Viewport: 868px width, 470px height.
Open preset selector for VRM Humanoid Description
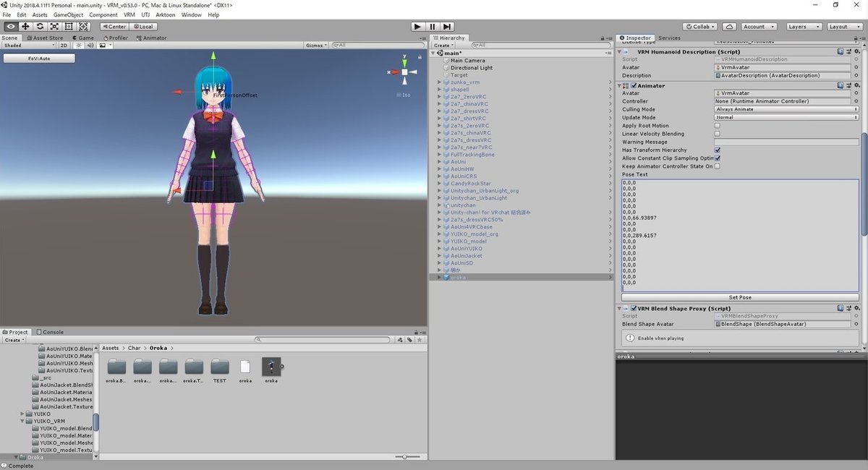click(848, 51)
